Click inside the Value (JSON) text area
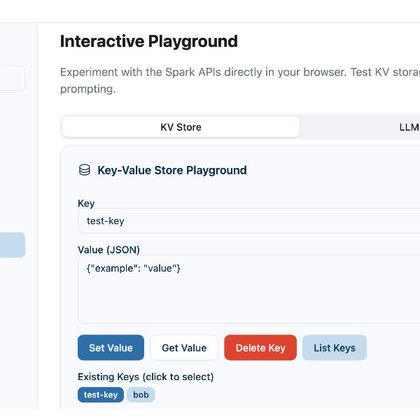Screen dimensions: 420x420 click(x=249, y=289)
